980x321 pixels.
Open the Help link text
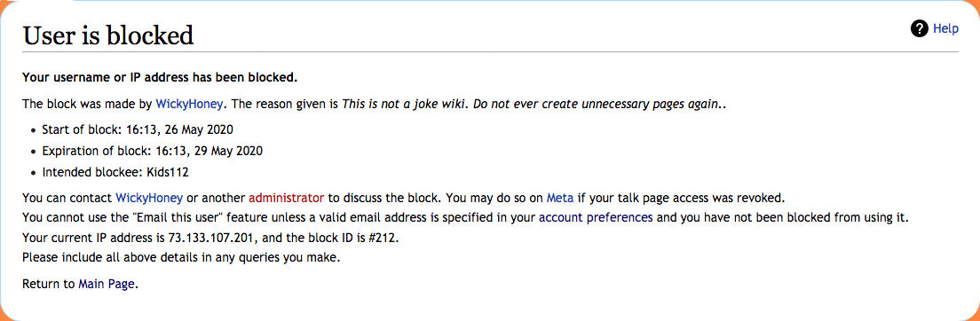(945, 28)
